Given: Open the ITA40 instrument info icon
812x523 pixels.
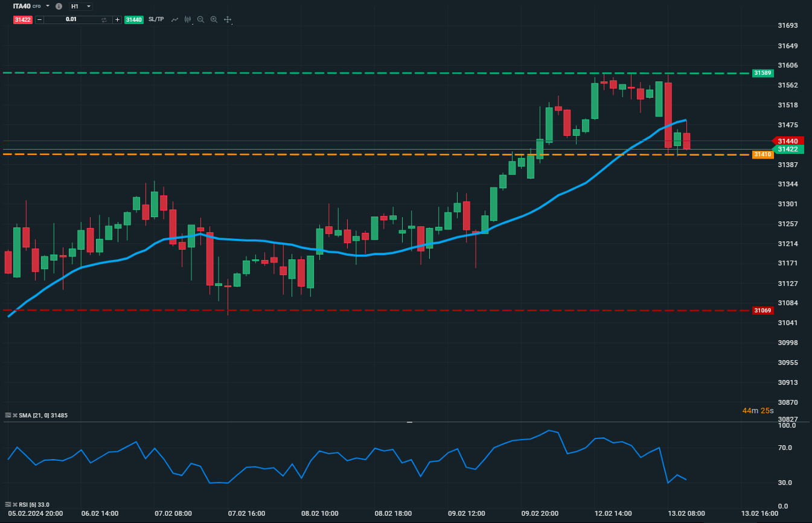Looking at the screenshot, I should pos(59,6).
